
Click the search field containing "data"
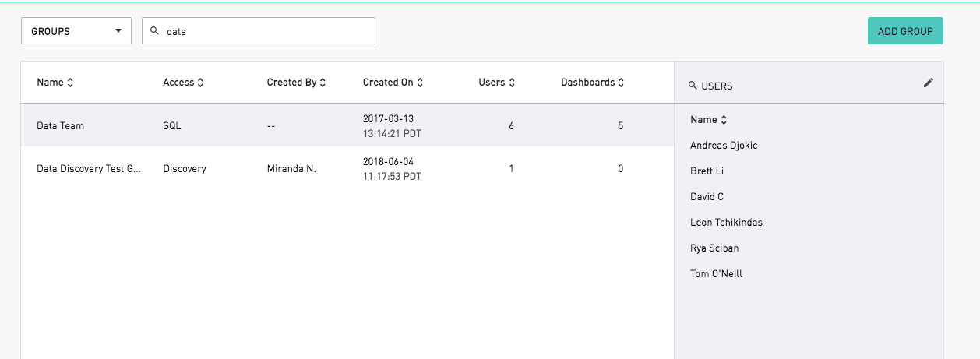259,31
